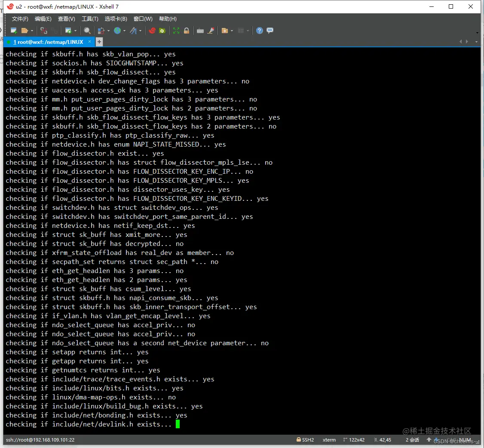Close the root@wxf session tab

coord(89,42)
